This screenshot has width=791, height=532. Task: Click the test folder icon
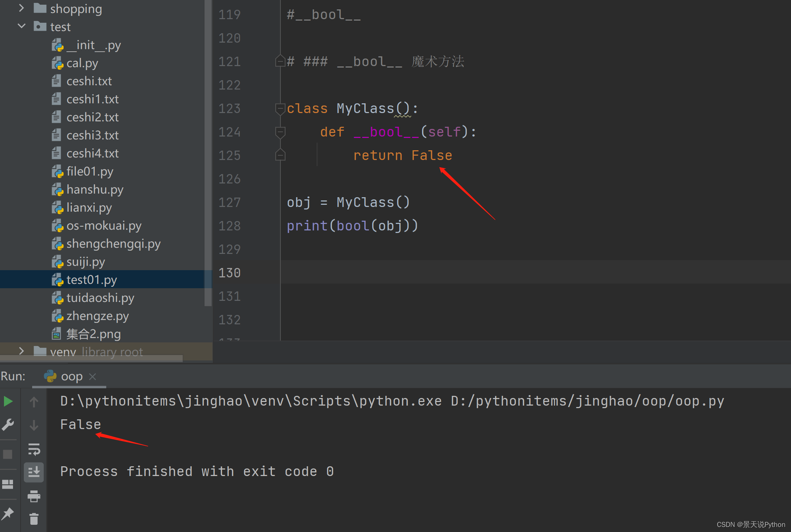pos(40,26)
